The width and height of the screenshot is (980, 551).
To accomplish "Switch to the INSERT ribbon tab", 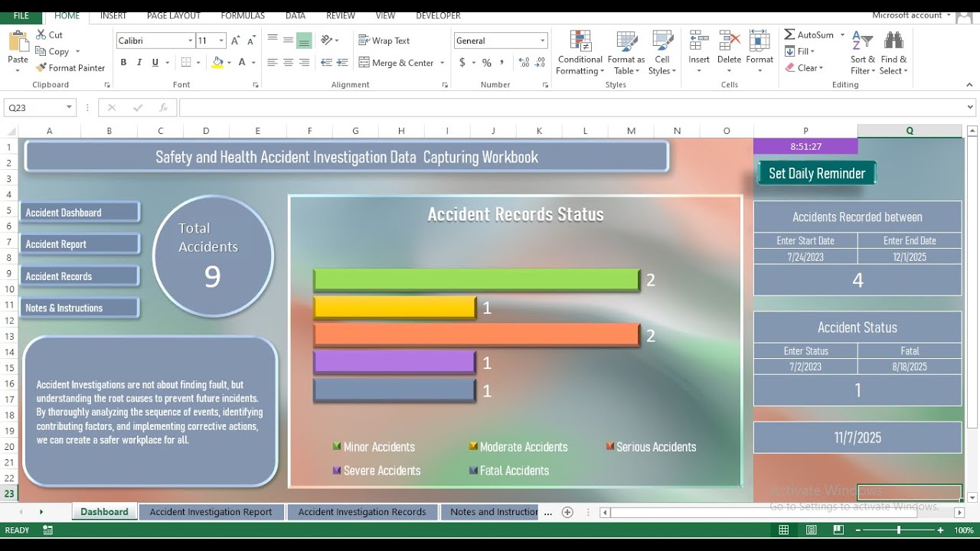I will coord(113,15).
